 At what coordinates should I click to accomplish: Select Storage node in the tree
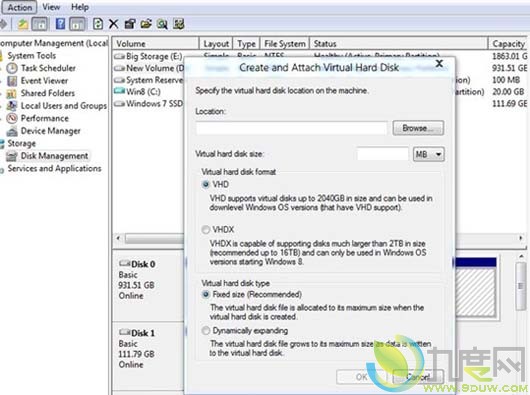tap(21, 143)
